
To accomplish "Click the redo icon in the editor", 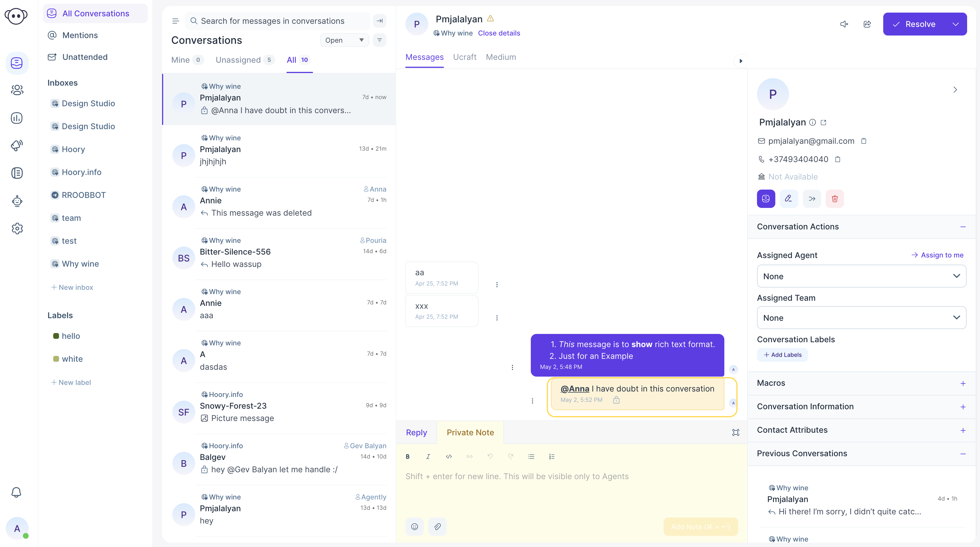I will point(510,457).
